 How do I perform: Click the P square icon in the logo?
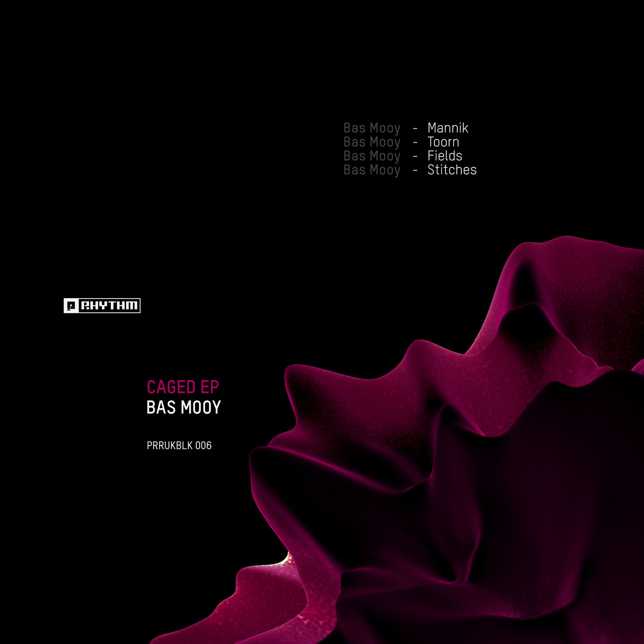(x=70, y=306)
